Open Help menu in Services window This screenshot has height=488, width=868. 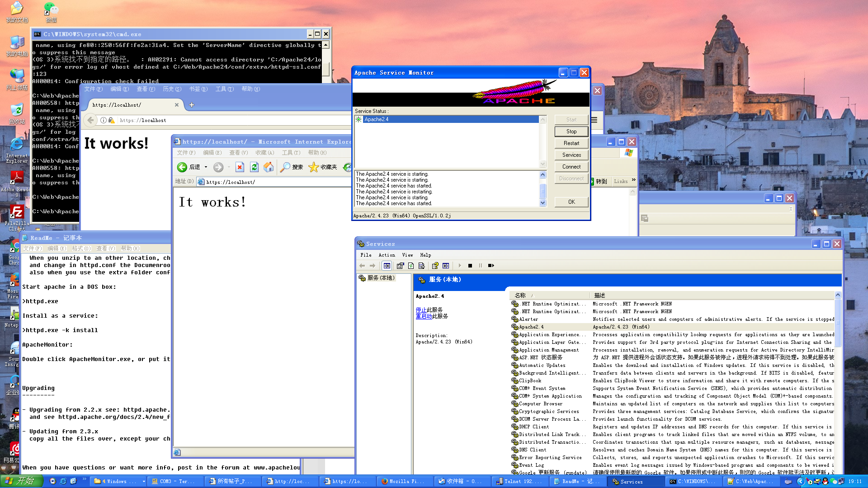coord(425,255)
